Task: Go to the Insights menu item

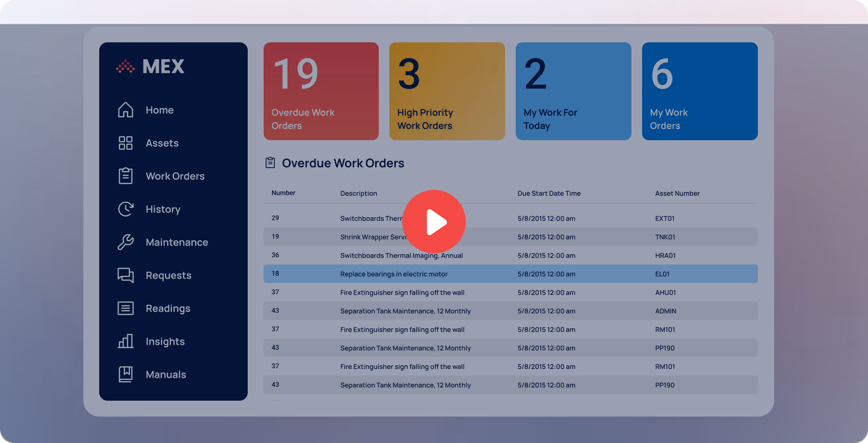Action: coord(165,341)
